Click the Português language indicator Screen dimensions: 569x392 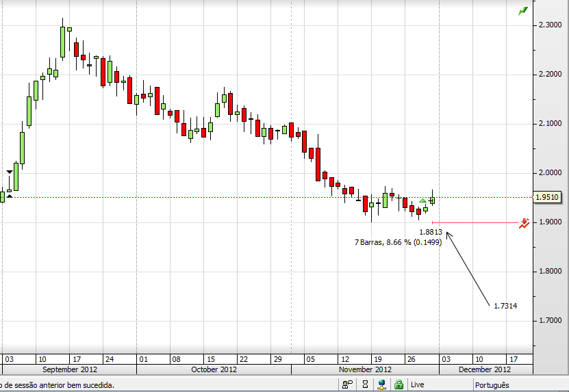(492, 385)
